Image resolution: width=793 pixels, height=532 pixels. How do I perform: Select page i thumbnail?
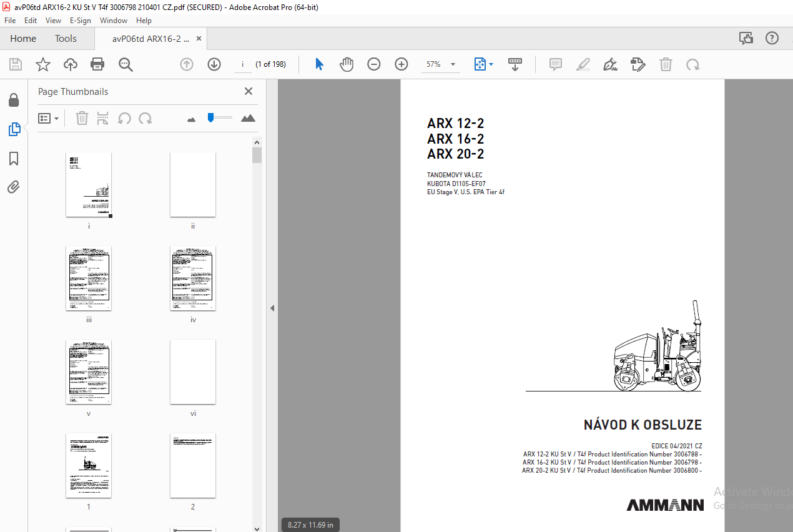click(x=89, y=185)
